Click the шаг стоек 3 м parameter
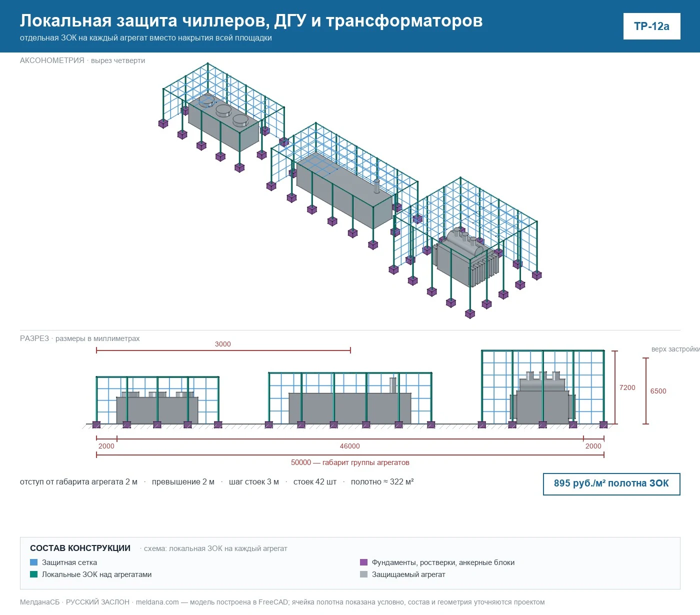The height and width of the screenshot is (615, 700). pos(254,482)
